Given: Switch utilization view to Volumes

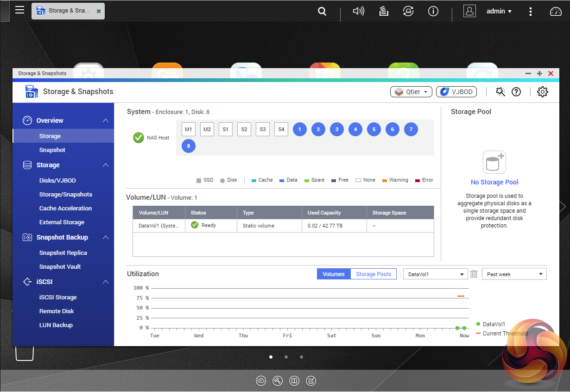Looking at the screenshot, I should (x=333, y=274).
